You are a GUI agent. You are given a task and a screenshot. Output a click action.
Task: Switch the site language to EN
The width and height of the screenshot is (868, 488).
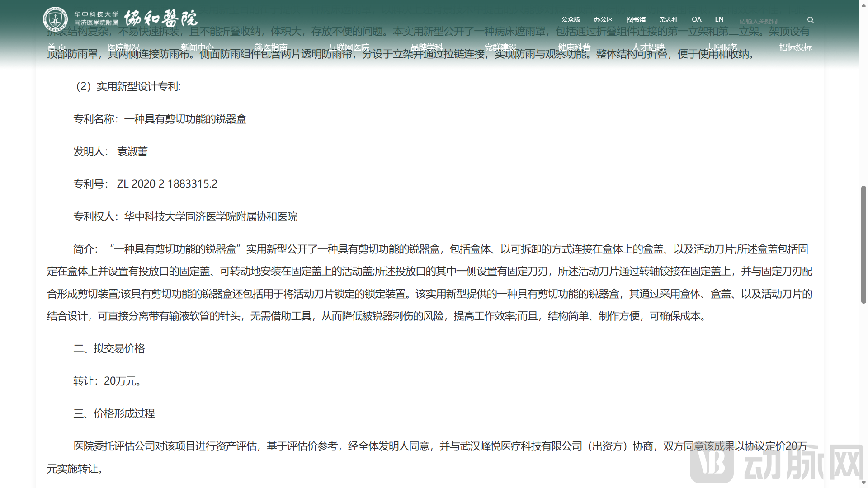coord(719,19)
